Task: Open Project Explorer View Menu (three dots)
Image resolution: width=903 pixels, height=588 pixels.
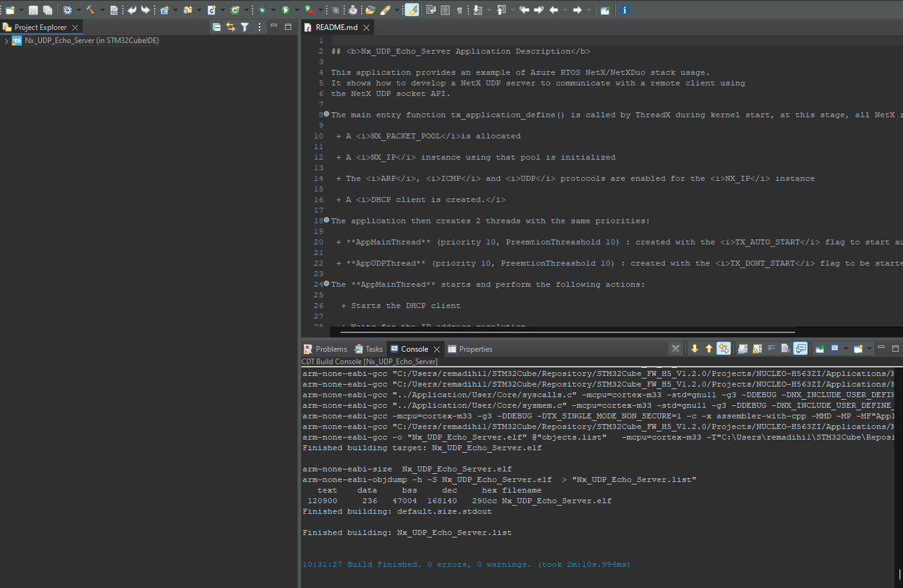Action: 259,27
